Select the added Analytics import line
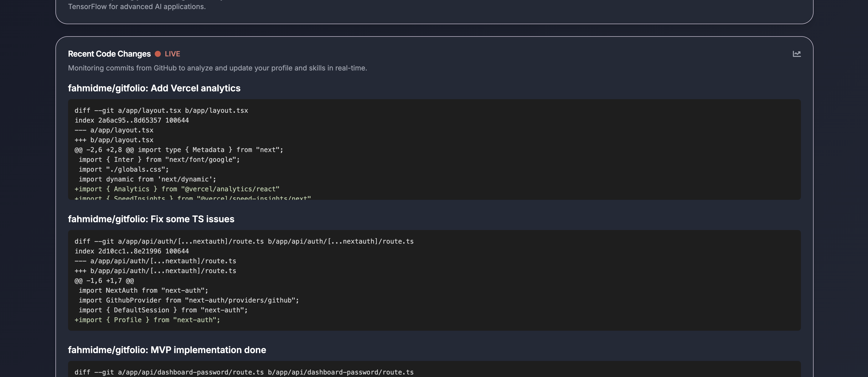 [177, 189]
